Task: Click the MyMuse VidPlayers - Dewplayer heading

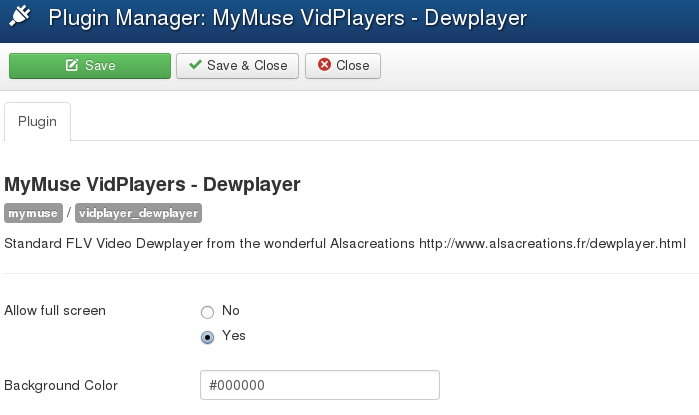Action: coord(152,185)
